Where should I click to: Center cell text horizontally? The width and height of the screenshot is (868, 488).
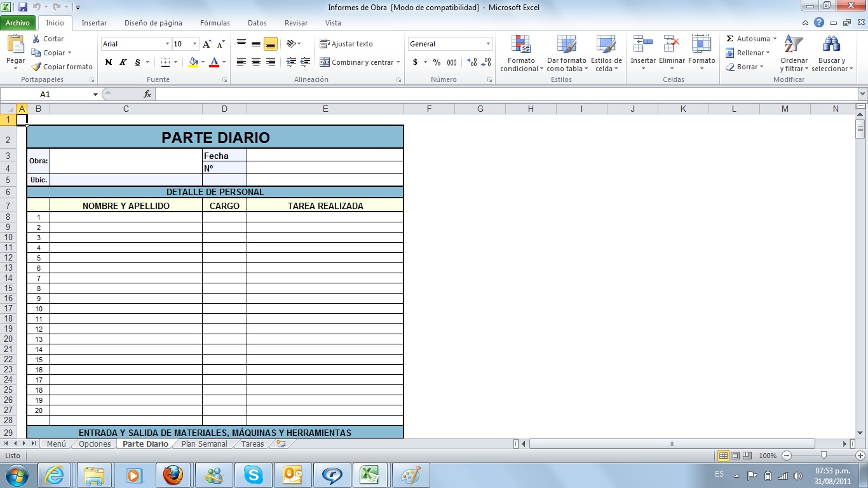pyautogui.click(x=256, y=62)
